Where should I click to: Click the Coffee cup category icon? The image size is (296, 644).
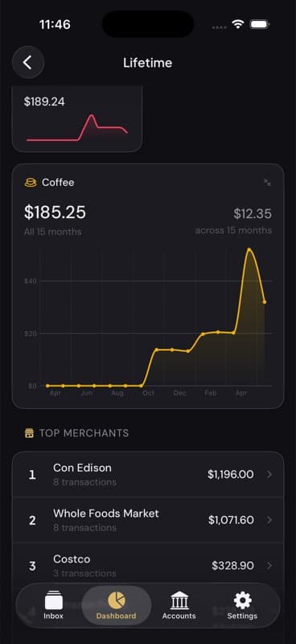click(x=31, y=183)
